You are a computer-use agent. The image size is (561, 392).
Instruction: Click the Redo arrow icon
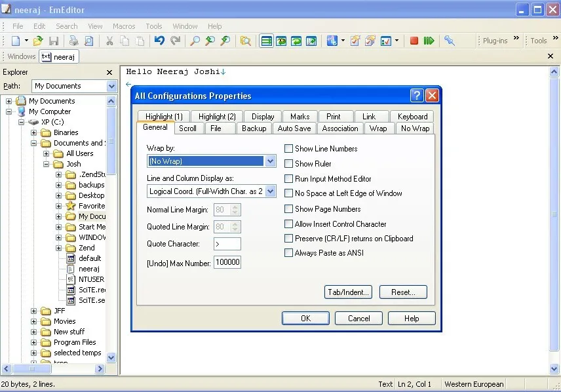175,41
